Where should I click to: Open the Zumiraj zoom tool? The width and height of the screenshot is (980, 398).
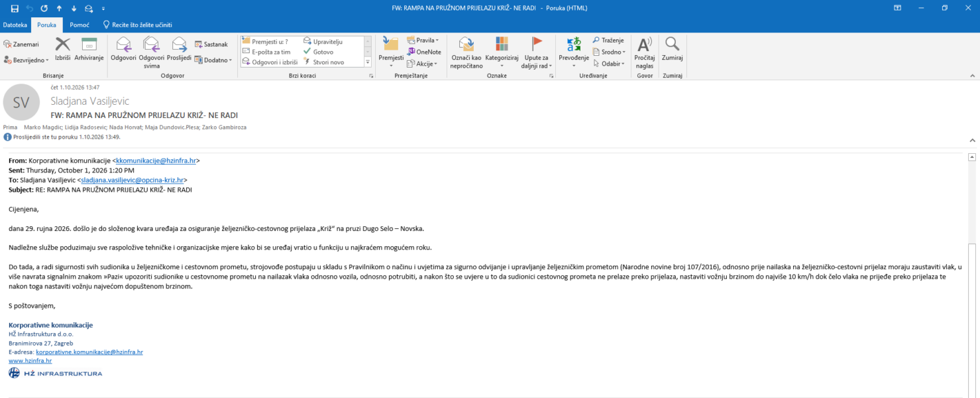(672, 50)
